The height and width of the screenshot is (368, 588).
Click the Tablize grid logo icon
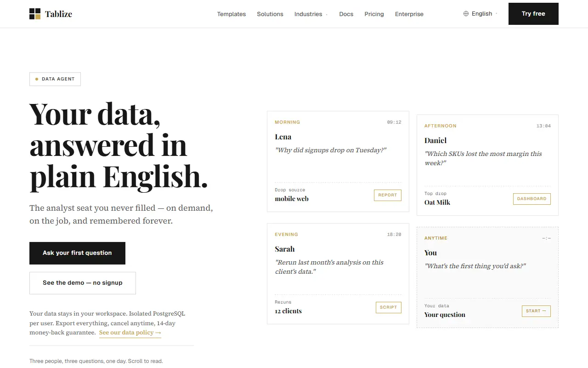coord(35,14)
